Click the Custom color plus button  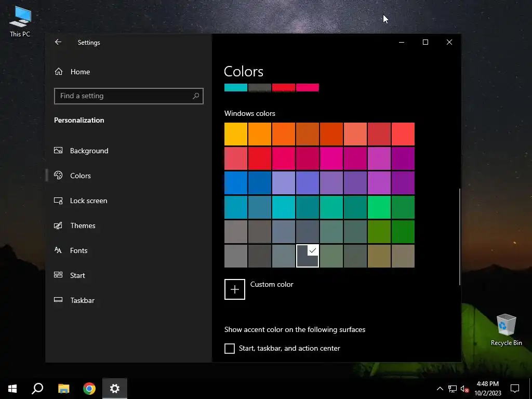click(235, 289)
